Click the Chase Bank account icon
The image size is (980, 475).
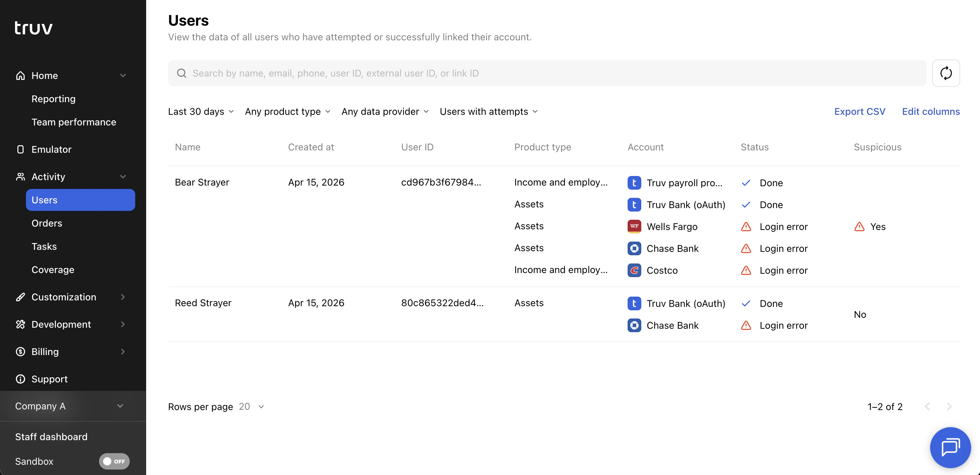tap(634, 248)
